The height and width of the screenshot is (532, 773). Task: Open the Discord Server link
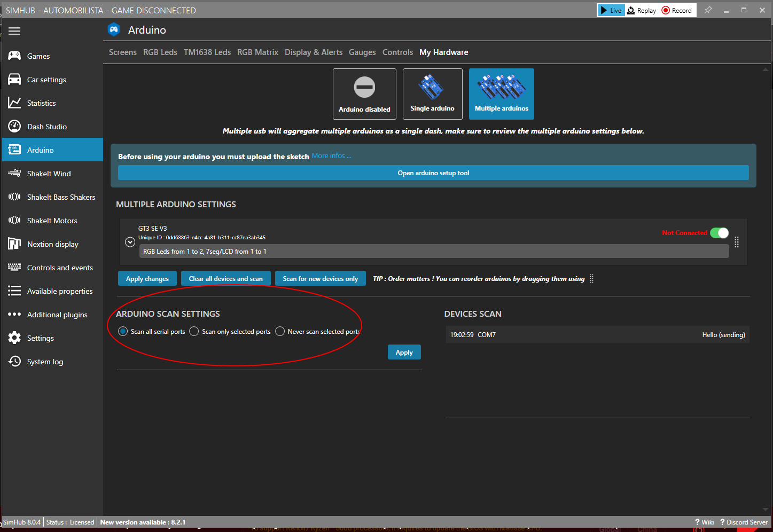pyautogui.click(x=744, y=522)
